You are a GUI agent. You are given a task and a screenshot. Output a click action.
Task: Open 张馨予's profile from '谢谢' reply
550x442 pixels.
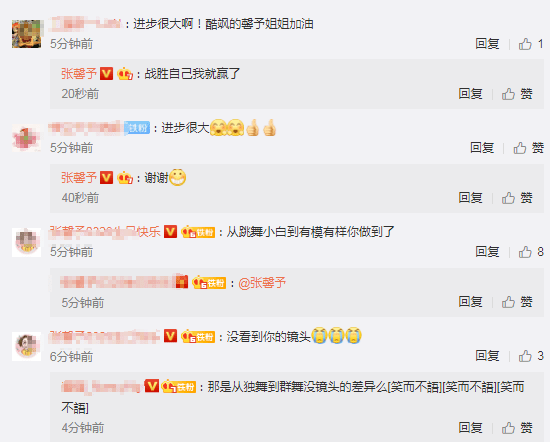(79, 178)
